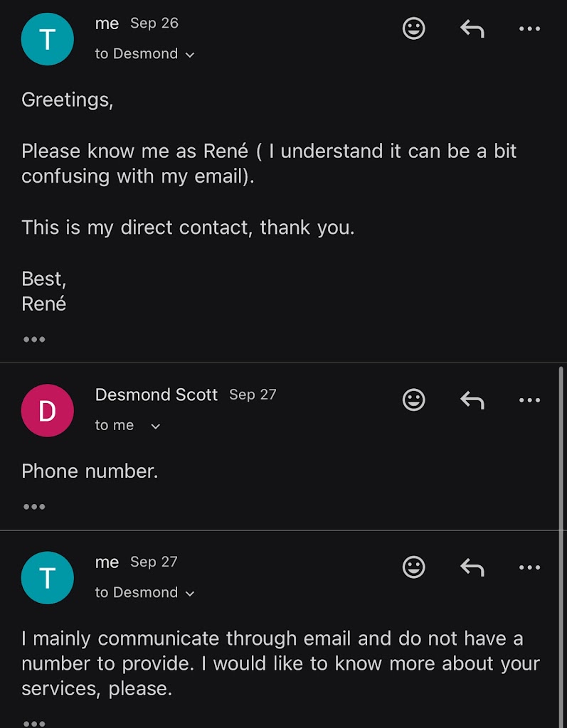The image size is (567, 728).
Task: React with emoji to Desmond Scott's message
Action: click(413, 400)
